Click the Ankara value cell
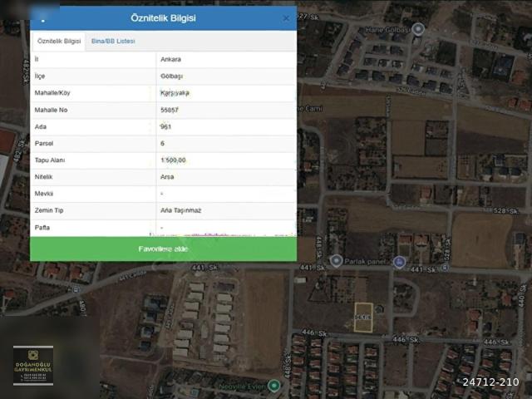 click(226, 59)
